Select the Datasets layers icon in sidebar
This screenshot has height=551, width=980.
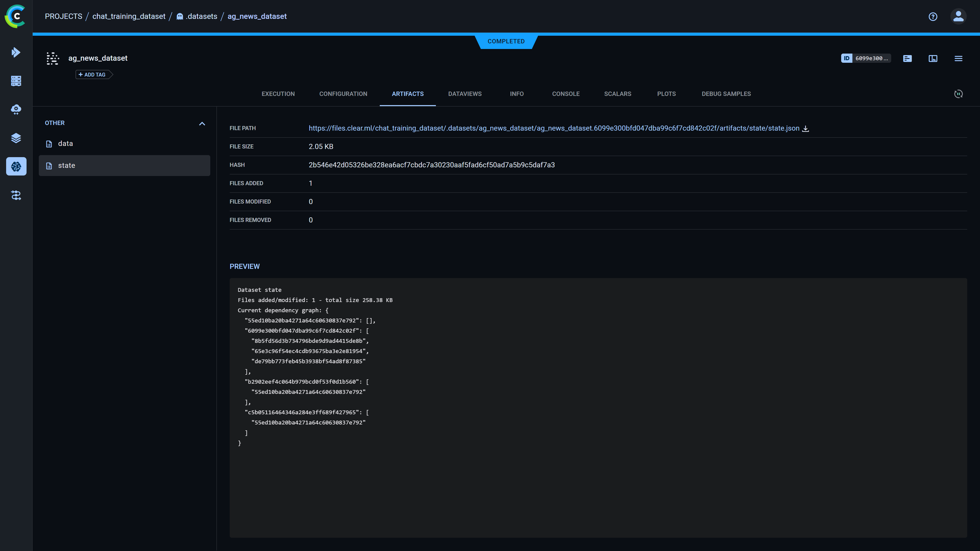coord(16,138)
